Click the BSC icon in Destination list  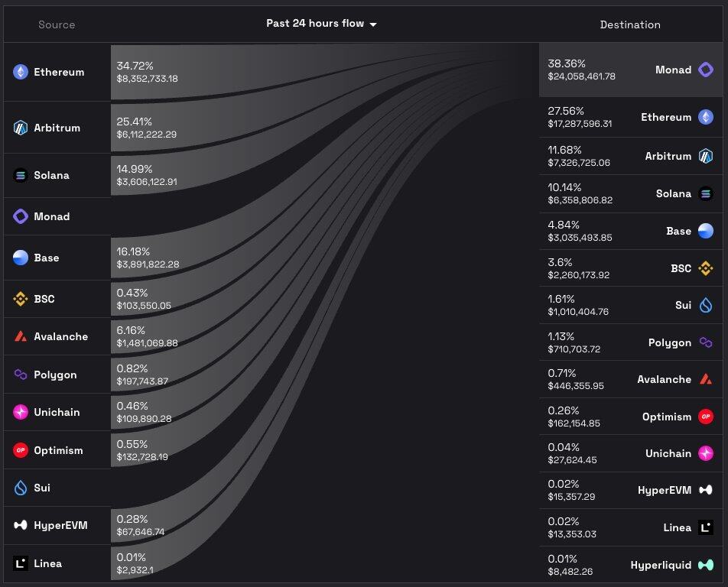tap(706, 268)
